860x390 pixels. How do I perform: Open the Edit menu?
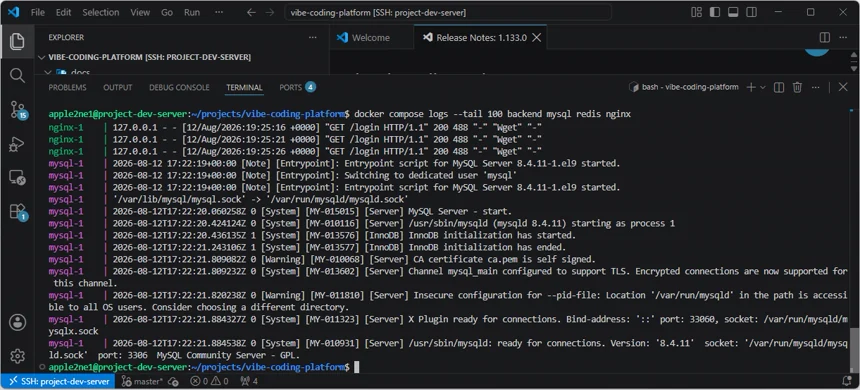pyautogui.click(x=64, y=12)
